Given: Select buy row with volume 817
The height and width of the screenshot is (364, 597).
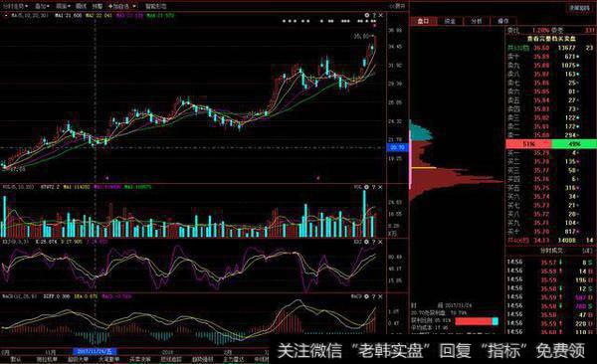Looking at the screenshot, I should click(551, 232).
